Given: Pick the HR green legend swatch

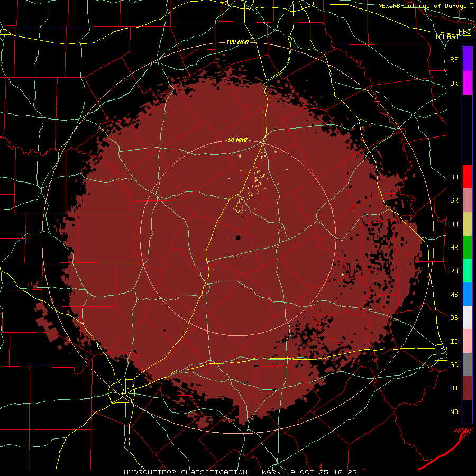Looking at the screenshot, I should point(467,247).
